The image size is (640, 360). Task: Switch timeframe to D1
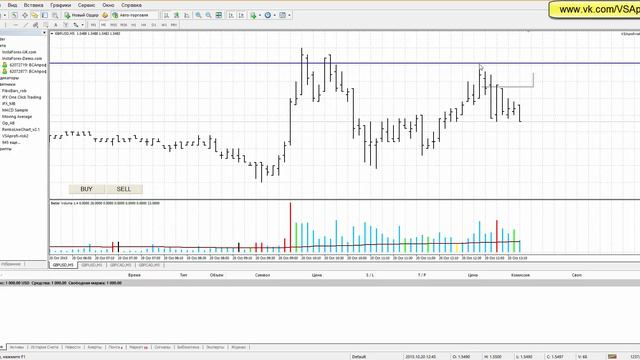(154, 25)
